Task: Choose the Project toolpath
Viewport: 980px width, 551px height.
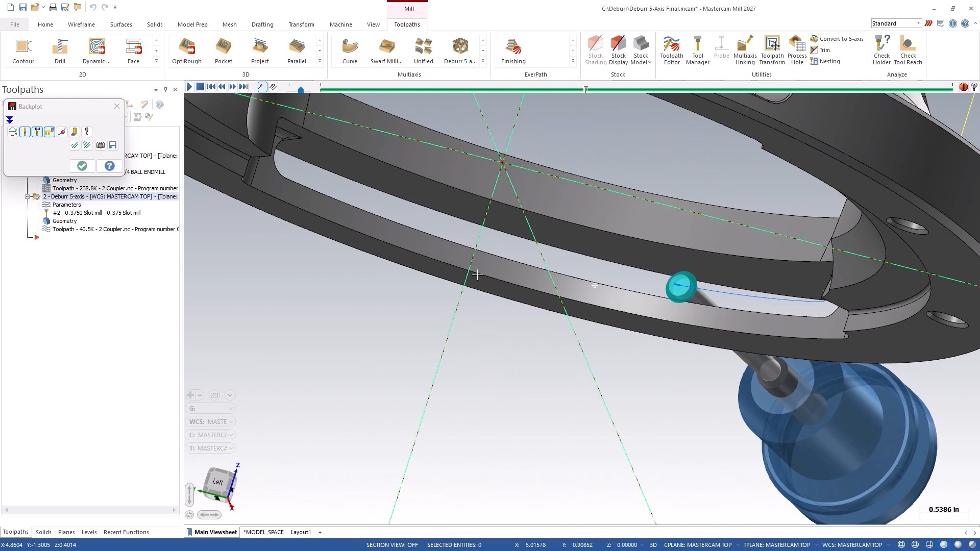Action: (x=260, y=51)
